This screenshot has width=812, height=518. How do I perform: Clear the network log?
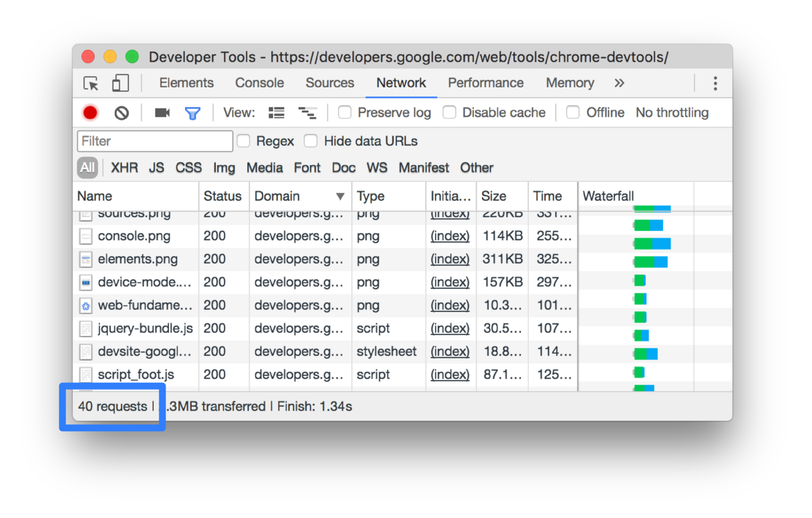(122, 113)
